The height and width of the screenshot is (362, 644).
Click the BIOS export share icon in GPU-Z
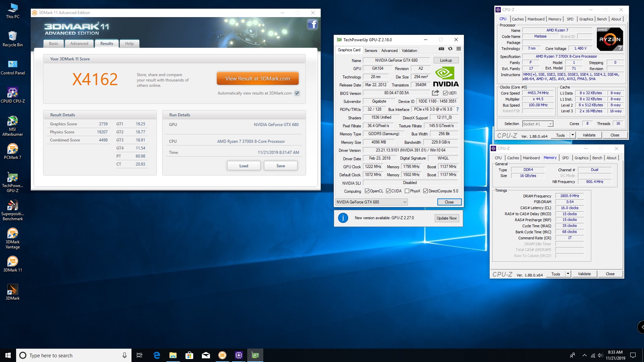435,93
